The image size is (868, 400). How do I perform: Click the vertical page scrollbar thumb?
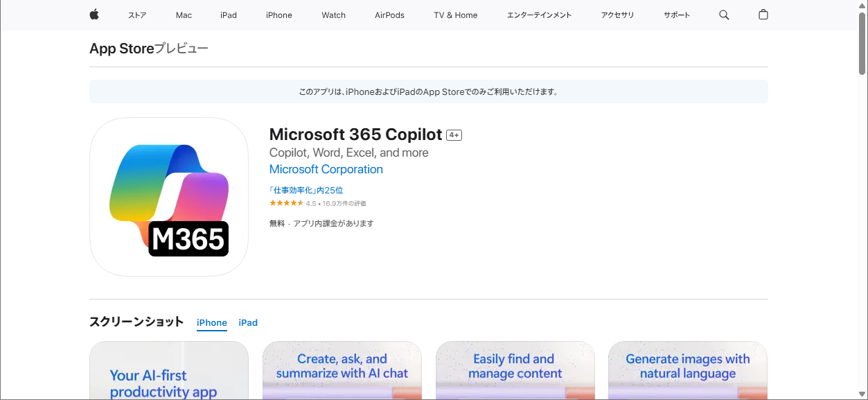click(862, 43)
